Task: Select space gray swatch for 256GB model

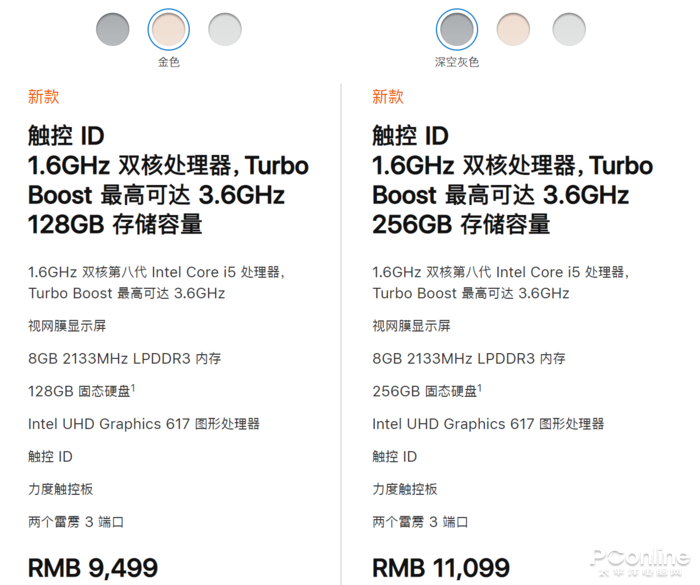Action: (457, 29)
